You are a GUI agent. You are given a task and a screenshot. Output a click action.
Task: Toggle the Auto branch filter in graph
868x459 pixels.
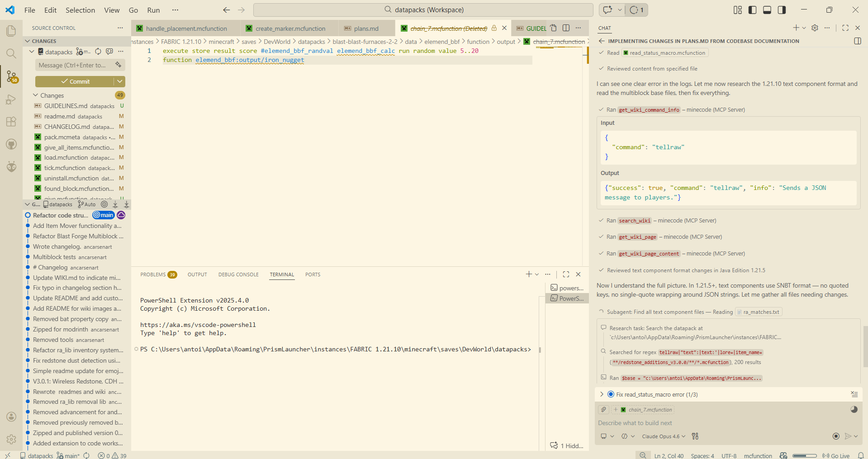[87, 204]
